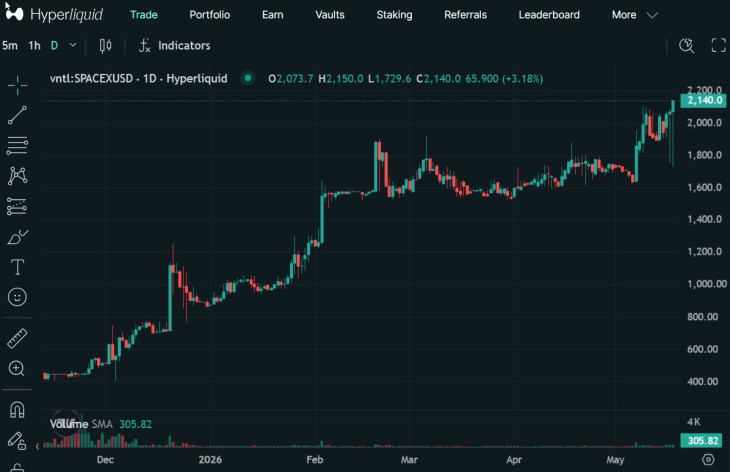The image size is (730, 472).
Task: Click the volume axis label 305.82
Action: coord(703,440)
